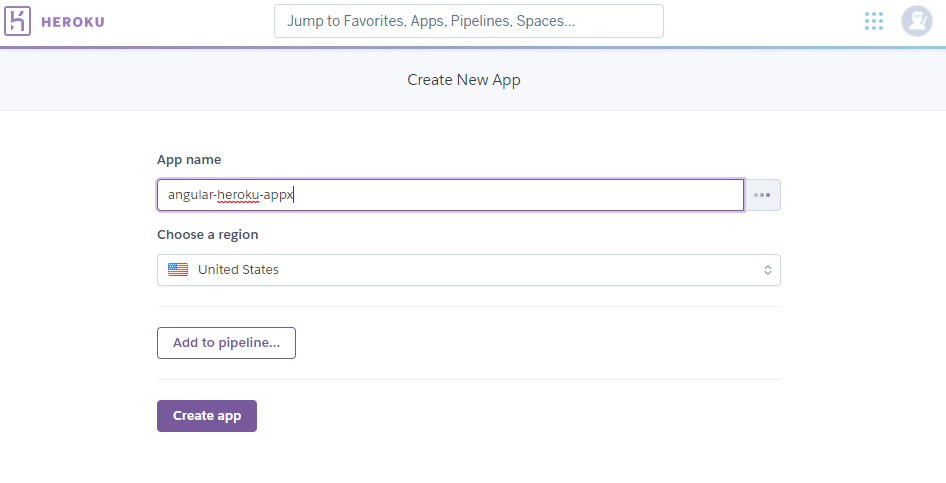Click the Choose a region label

pos(208,235)
